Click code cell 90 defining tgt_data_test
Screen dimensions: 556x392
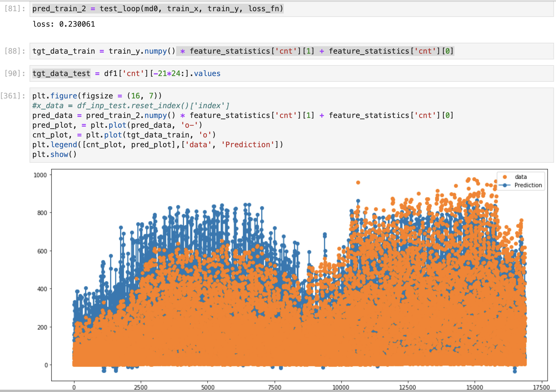(x=291, y=73)
